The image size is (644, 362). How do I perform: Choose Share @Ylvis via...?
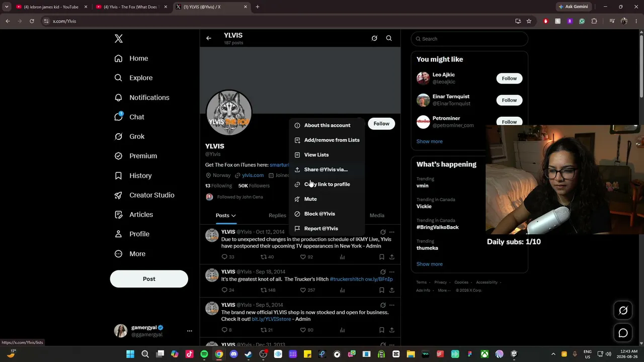pos(327,169)
